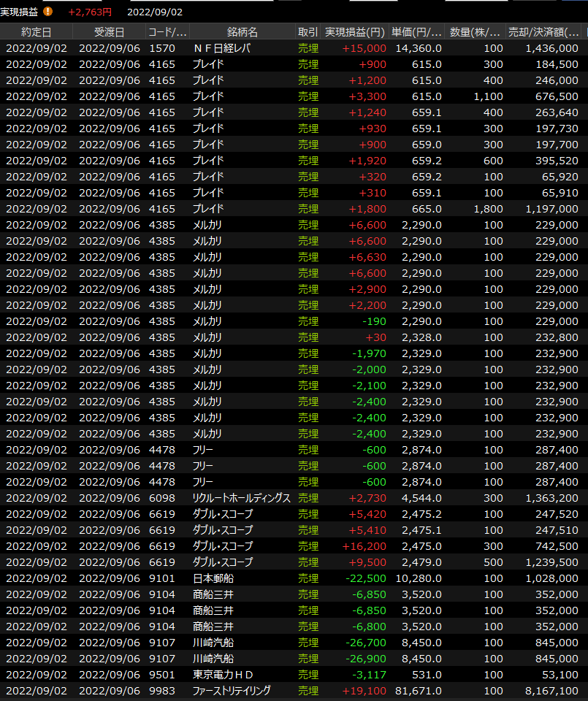
Task: Click the +2,763円 total realized profit value
Action: pos(90,12)
